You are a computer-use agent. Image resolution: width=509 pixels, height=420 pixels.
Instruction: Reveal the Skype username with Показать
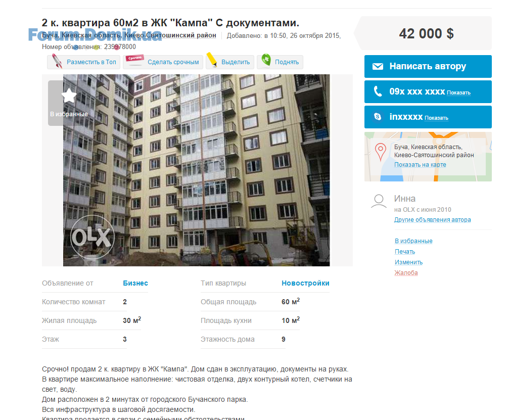(436, 118)
